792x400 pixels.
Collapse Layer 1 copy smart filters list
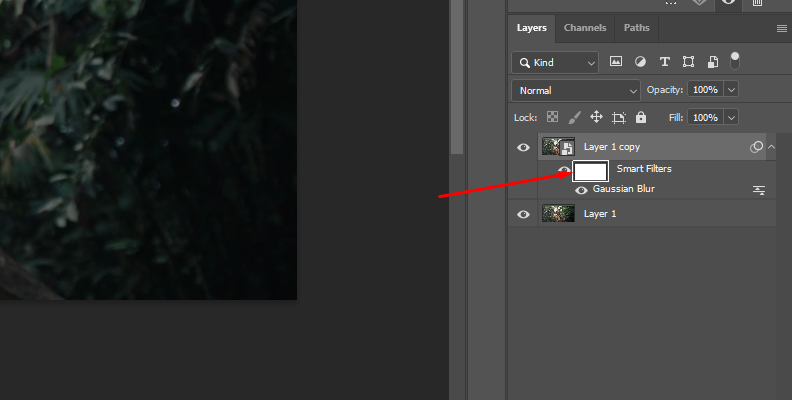[x=771, y=147]
